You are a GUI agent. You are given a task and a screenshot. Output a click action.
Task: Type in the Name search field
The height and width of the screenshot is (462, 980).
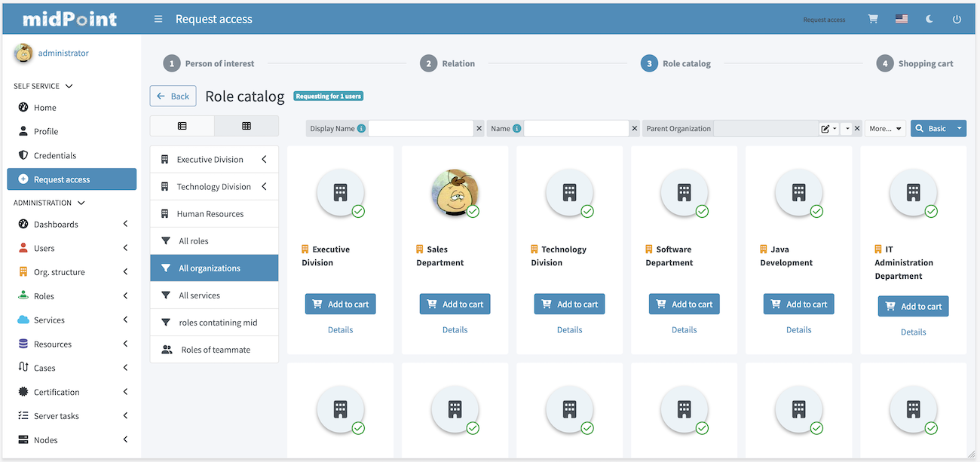(576, 129)
